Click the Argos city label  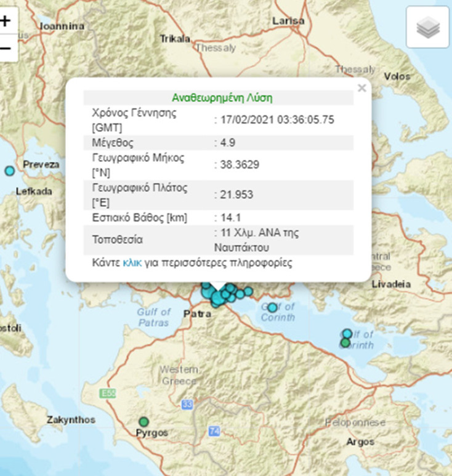[x=360, y=442]
